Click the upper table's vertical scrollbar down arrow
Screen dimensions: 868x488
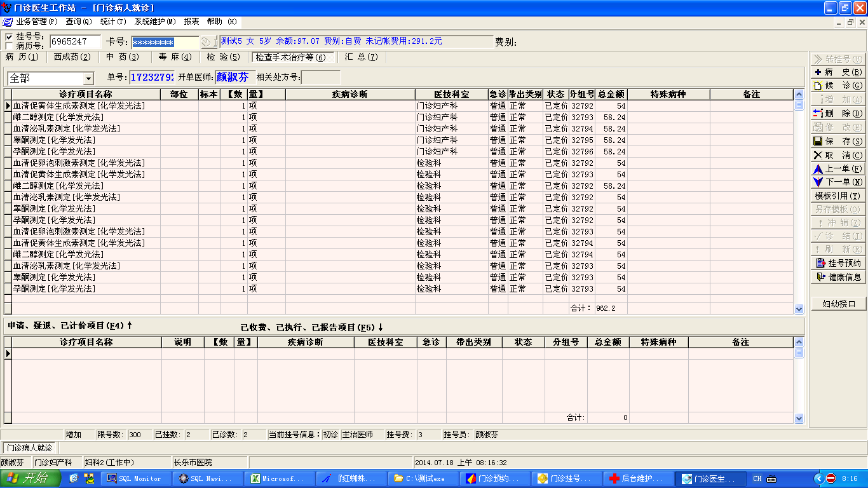[x=799, y=309]
